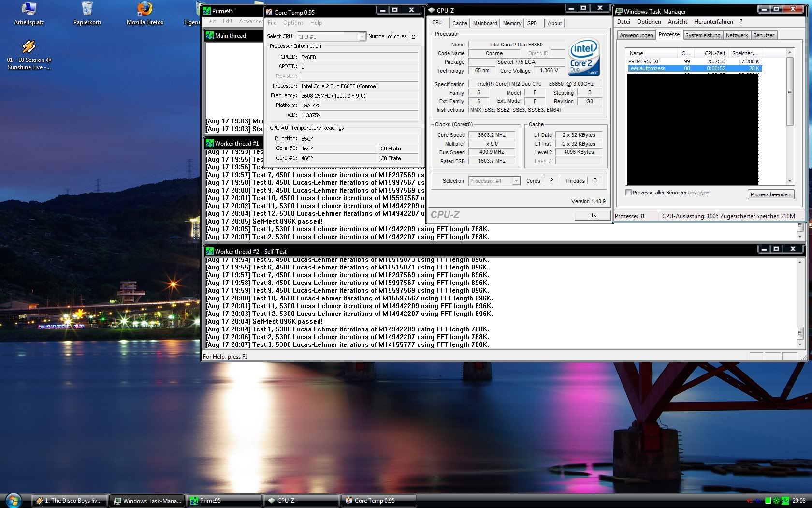Click the Prime95 tray icon
The image size is (812, 508).
click(x=785, y=501)
